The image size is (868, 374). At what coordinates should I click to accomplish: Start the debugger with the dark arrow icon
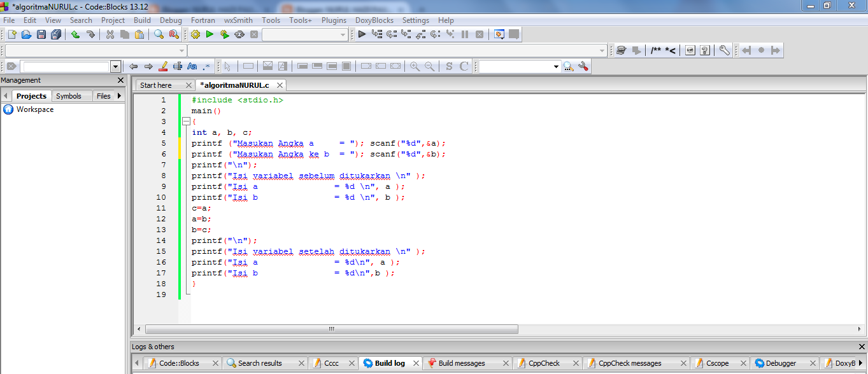point(362,34)
